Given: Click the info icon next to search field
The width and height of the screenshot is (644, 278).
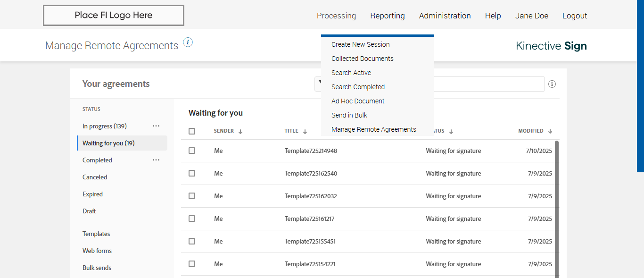Looking at the screenshot, I should pos(552,84).
